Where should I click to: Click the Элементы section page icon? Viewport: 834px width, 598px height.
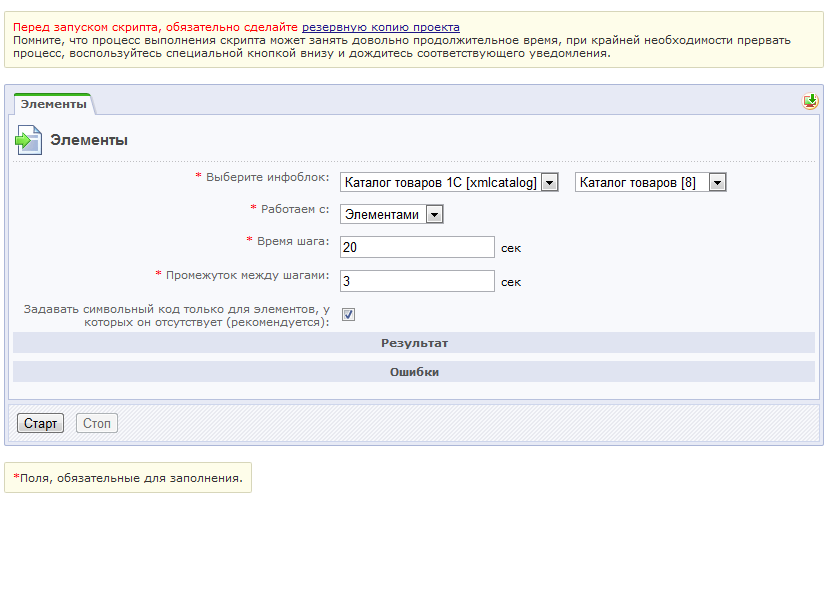pyautogui.click(x=28, y=141)
